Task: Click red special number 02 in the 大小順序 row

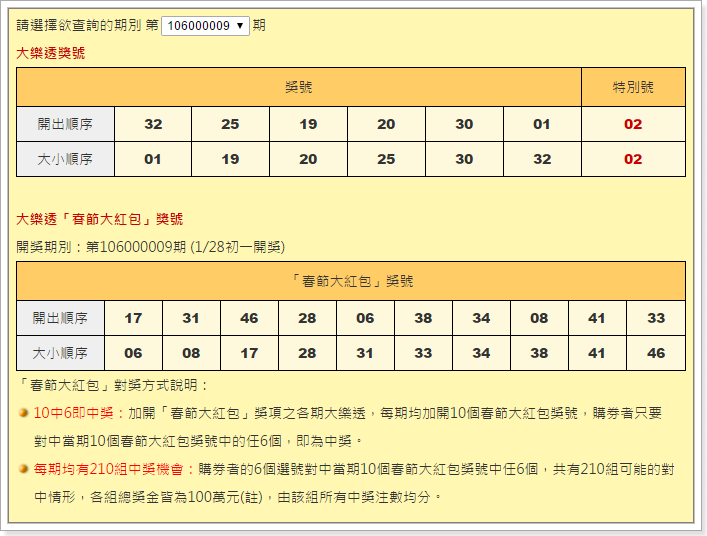Action: (x=633, y=159)
